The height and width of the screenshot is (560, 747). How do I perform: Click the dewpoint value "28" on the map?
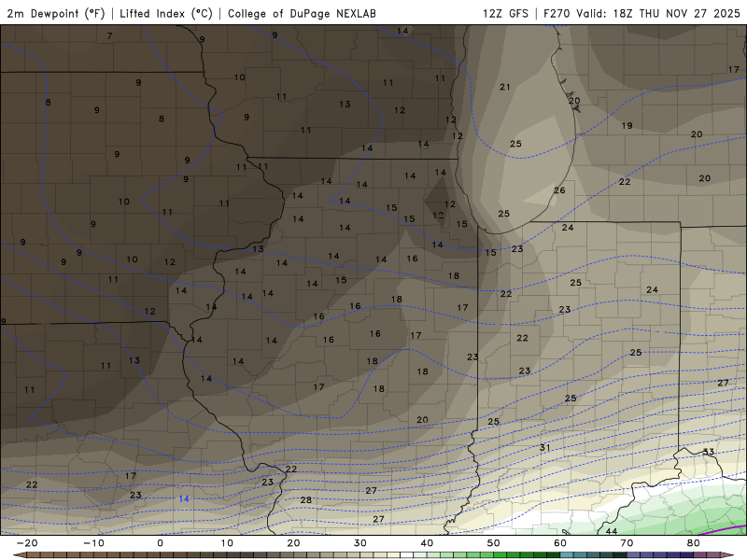[306, 500]
